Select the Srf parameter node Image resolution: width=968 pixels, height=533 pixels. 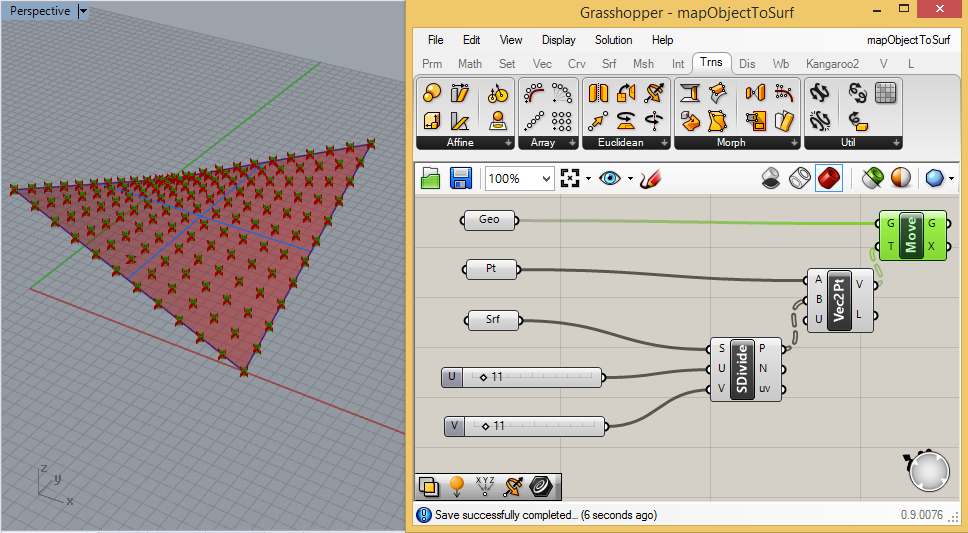pos(493,320)
